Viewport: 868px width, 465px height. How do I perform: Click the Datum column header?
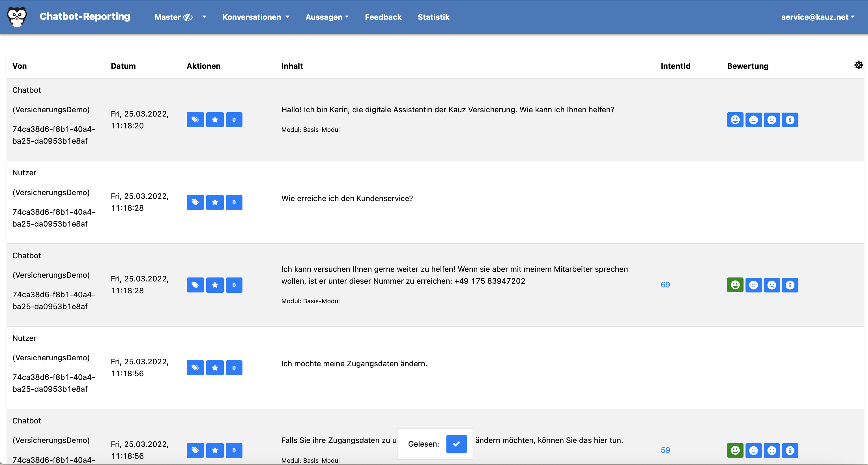[x=123, y=66]
